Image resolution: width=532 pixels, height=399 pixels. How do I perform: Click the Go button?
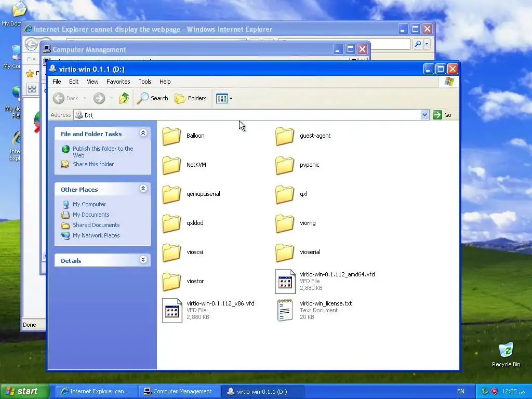(x=442, y=115)
